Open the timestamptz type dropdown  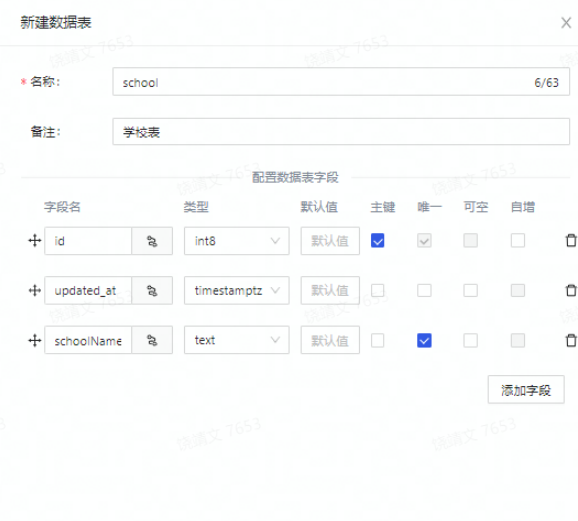coord(237,291)
